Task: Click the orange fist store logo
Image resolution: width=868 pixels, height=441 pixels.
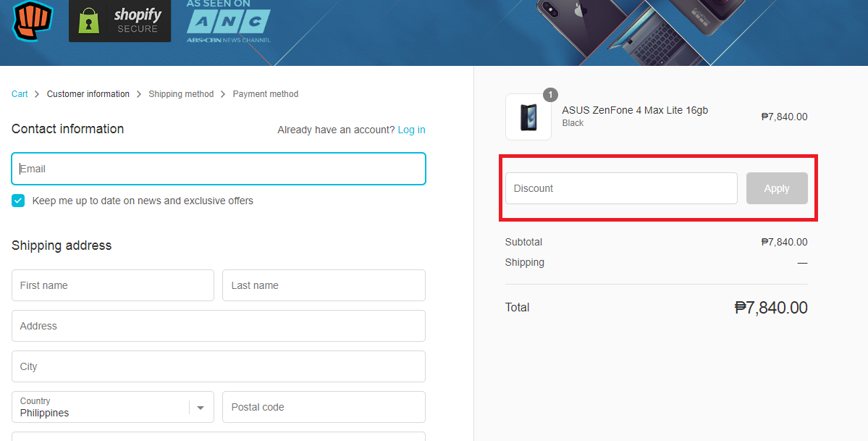Action: 33,20
